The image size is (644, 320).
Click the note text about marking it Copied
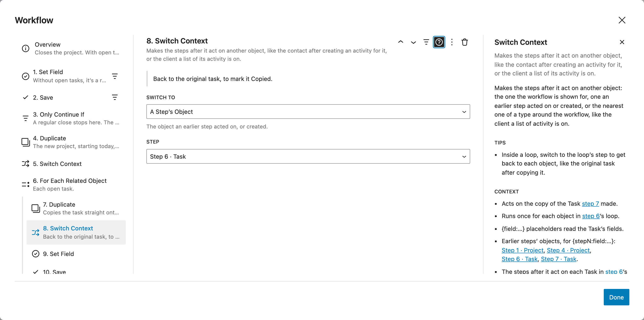[213, 79]
